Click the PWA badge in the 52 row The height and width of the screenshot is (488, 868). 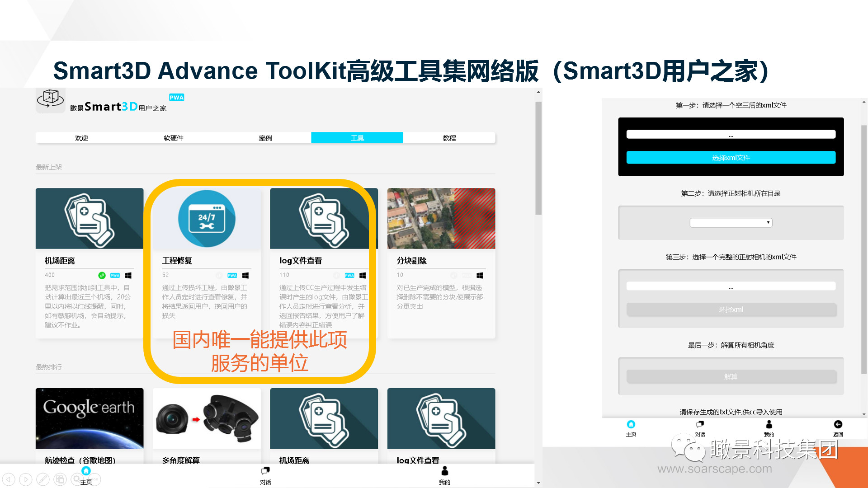point(232,275)
